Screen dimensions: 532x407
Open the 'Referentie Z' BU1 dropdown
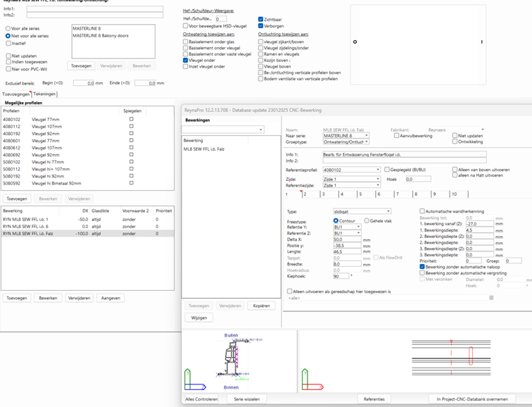[x=358, y=233]
